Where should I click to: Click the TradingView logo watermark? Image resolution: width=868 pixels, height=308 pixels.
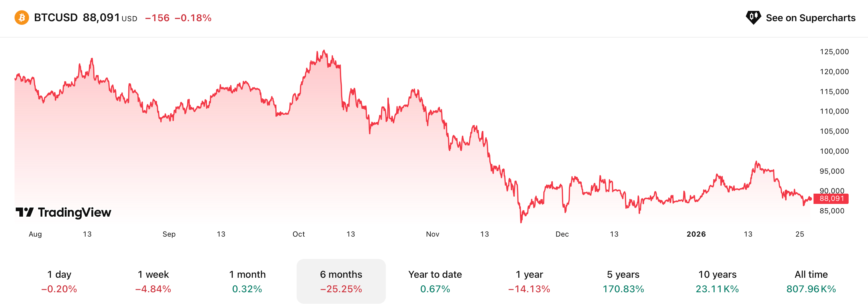pos(63,212)
